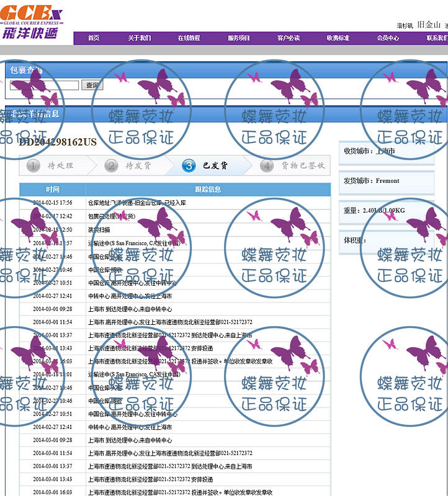
Task: Click tracking number DD204298162US
Action: click(58, 142)
